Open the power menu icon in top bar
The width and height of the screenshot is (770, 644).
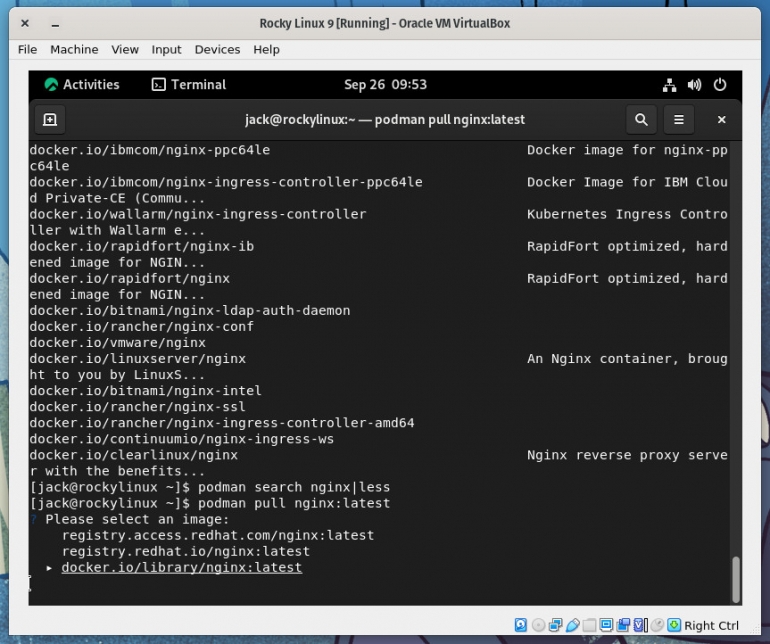[x=720, y=85]
